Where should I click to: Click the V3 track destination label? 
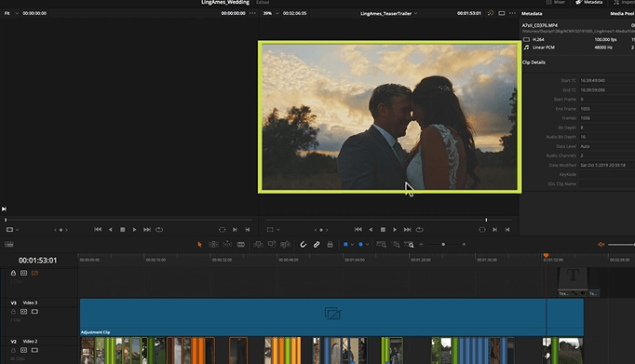pyautogui.click(x=13, y=303)
